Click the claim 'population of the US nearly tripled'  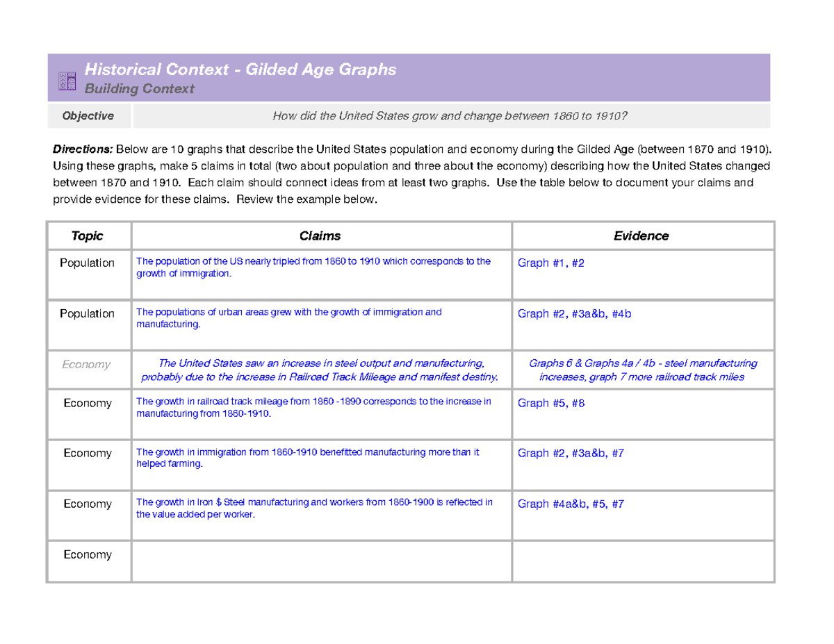[x=313, y=267]
